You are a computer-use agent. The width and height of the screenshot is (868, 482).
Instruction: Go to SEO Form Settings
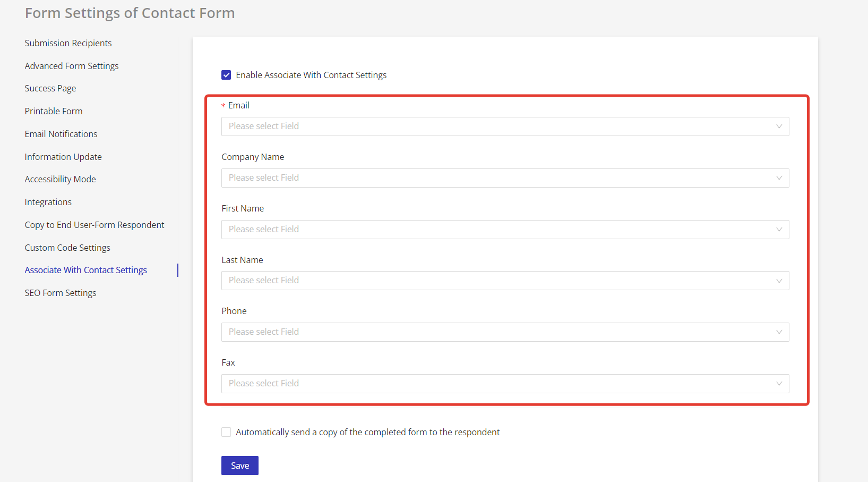coord(61,293)
